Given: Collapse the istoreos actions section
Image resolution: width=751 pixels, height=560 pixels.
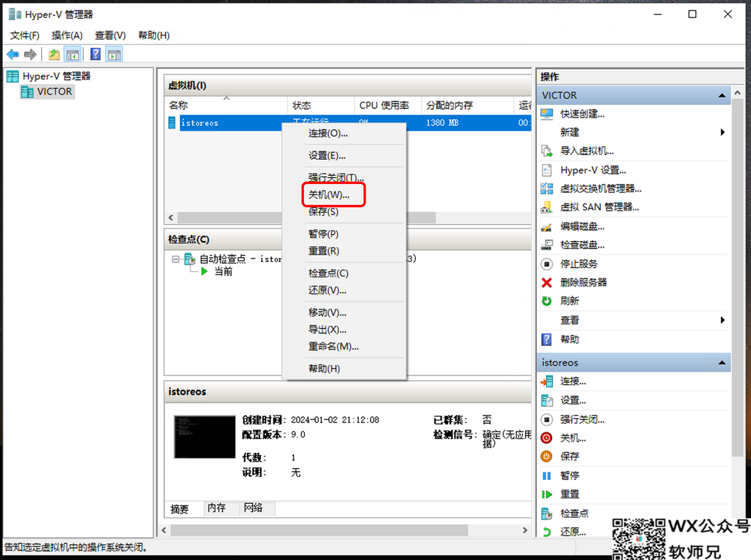Looking at the screenshot, I should point(722,363).
